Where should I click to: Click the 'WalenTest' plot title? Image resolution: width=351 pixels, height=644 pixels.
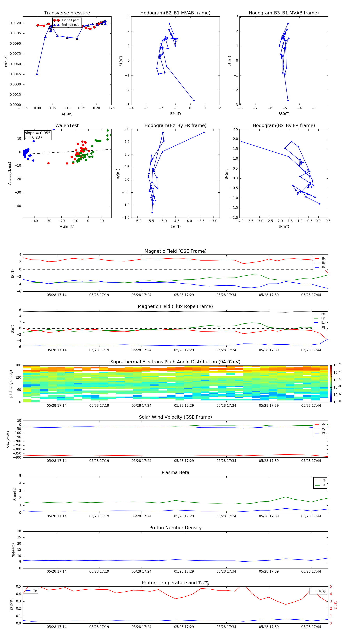[67, 125]
